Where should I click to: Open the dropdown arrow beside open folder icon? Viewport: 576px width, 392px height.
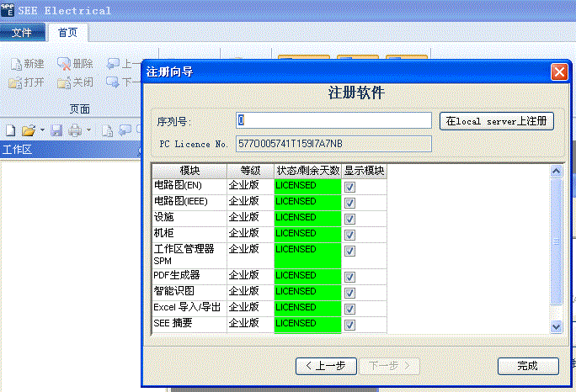click(x=42, y=130)
